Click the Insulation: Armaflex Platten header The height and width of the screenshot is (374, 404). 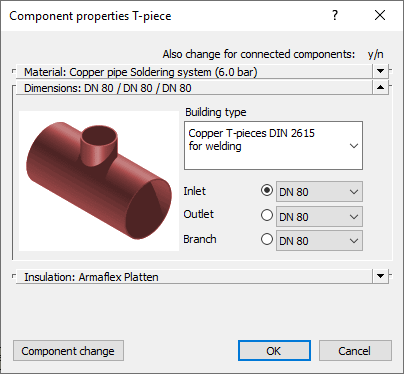pos(194,277)
